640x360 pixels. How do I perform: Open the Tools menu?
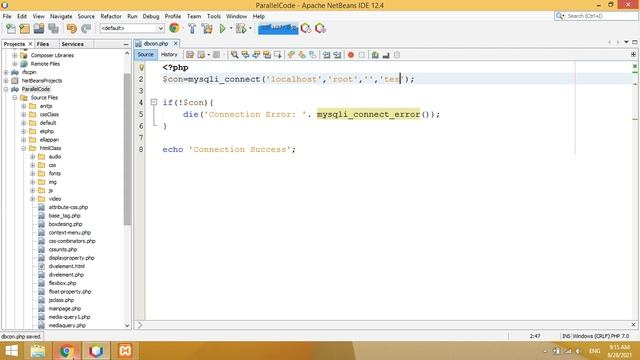point(213,16)
